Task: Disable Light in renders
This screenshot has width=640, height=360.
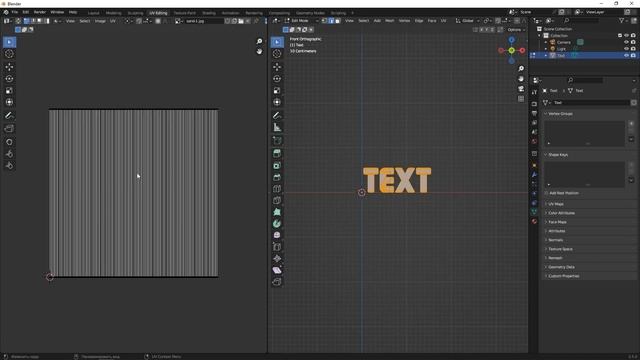Action: click(x=633, y=49)
